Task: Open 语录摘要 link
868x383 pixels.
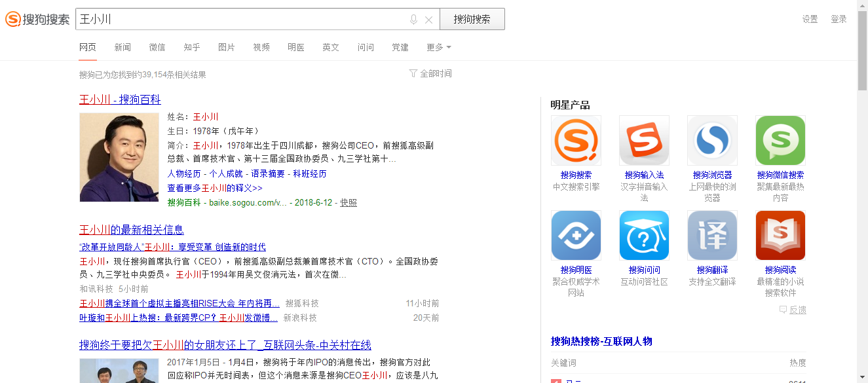Action: point(268,173)
